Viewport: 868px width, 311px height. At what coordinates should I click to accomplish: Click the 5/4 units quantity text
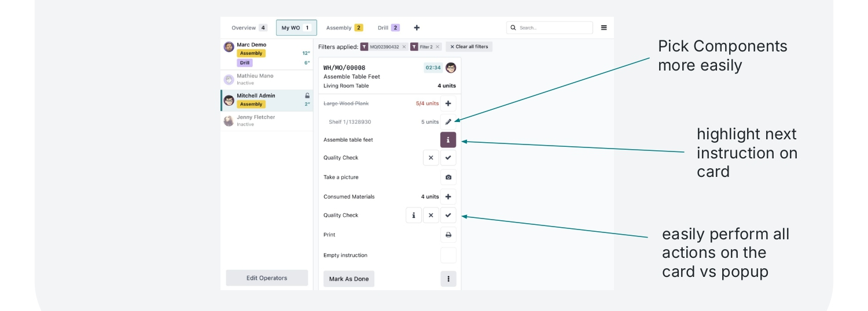427,103
